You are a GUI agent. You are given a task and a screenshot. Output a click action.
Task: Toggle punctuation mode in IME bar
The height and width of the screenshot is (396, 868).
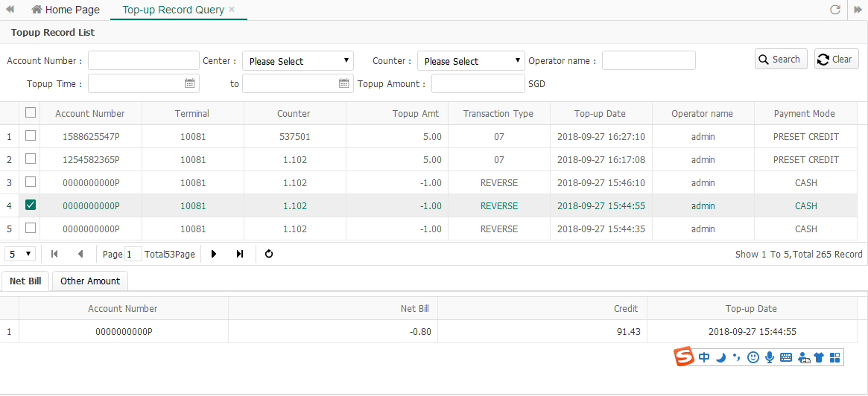click(736, 357)
